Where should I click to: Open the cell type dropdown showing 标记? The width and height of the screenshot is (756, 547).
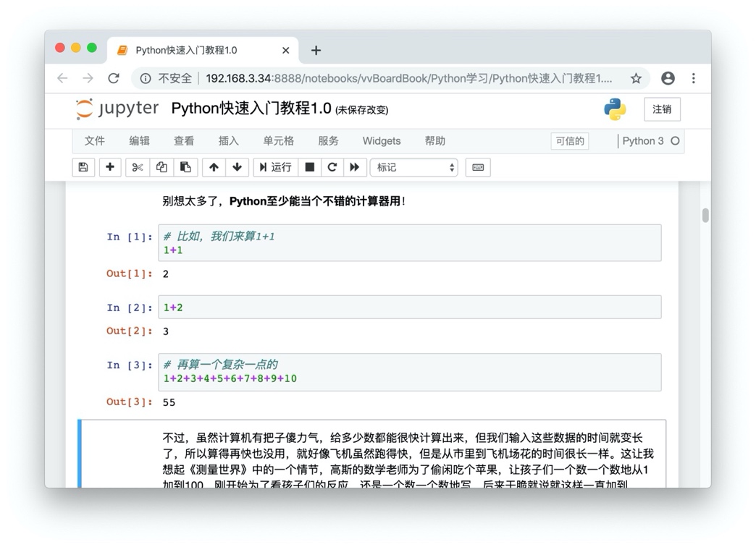click(x=414, y=167)
